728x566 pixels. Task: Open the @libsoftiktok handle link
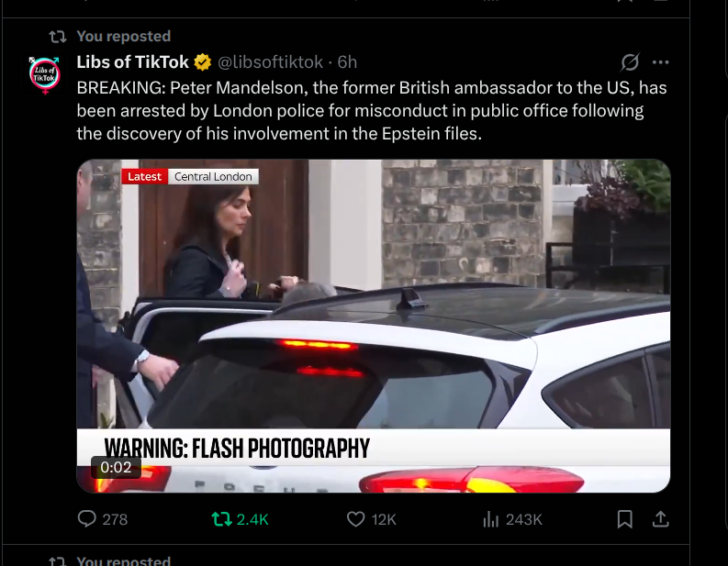(x=270, y=62)
